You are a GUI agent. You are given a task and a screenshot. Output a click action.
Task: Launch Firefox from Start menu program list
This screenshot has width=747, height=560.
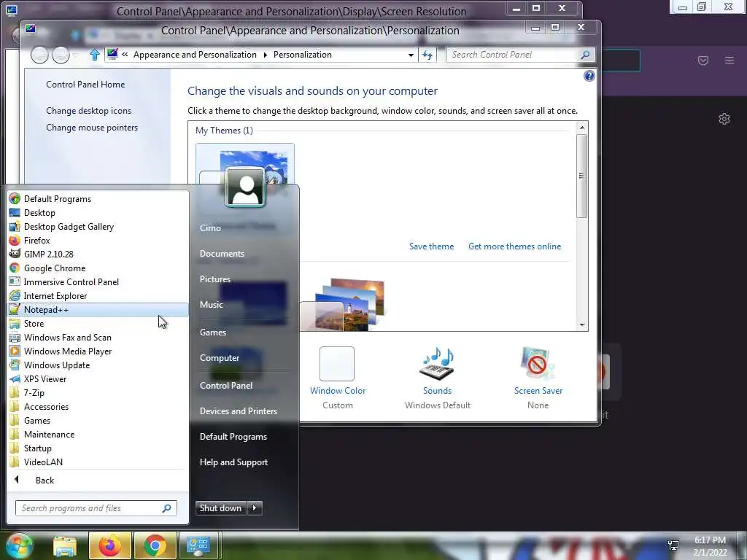pos(15,240)
